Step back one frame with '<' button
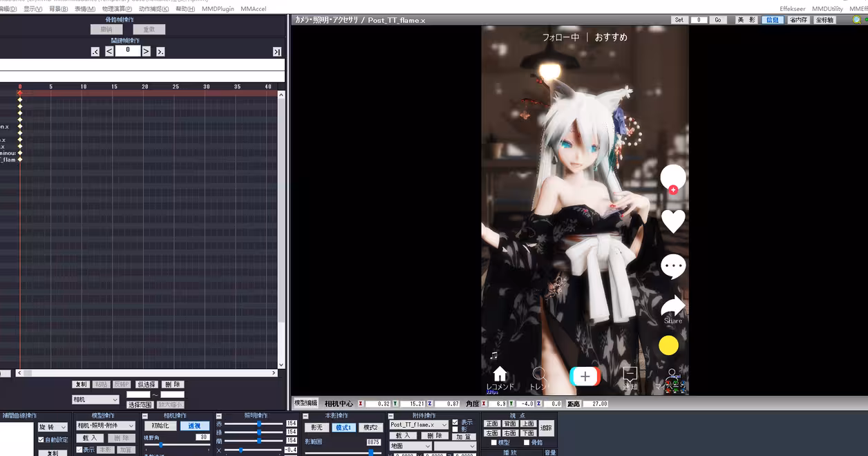Viewport: 868px width, 456px height. [109, 51]
